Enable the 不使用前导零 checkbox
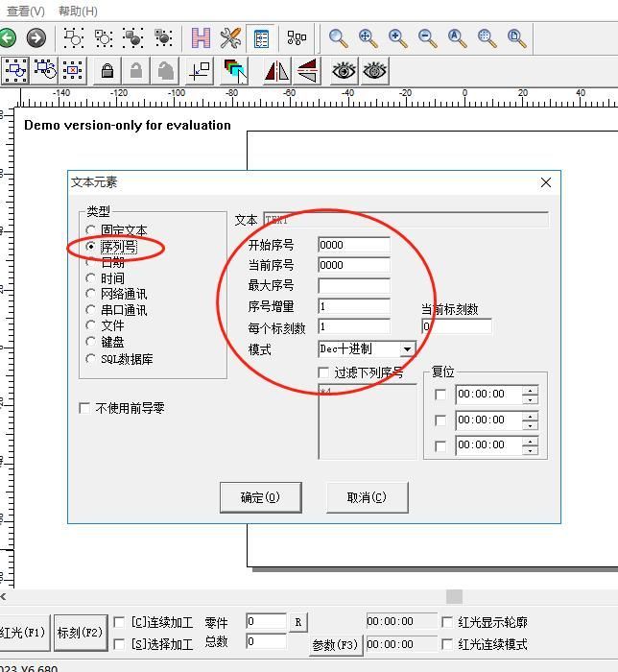The image size is (618, 672). coord(84,408)
